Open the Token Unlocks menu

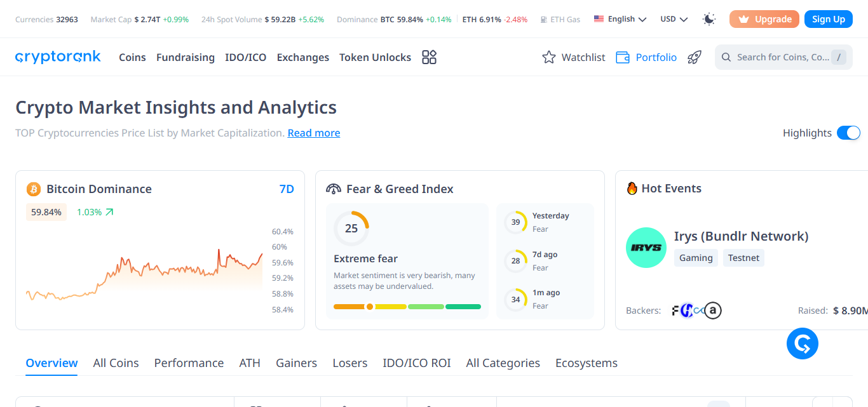click(376, 57)
